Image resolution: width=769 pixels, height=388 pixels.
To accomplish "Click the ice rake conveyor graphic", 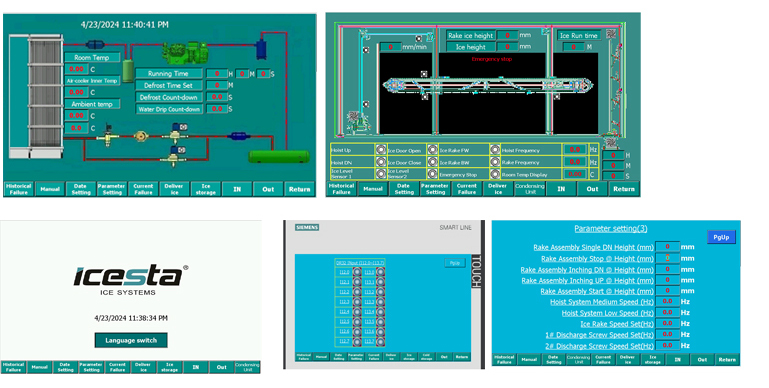I will point(487,85).
